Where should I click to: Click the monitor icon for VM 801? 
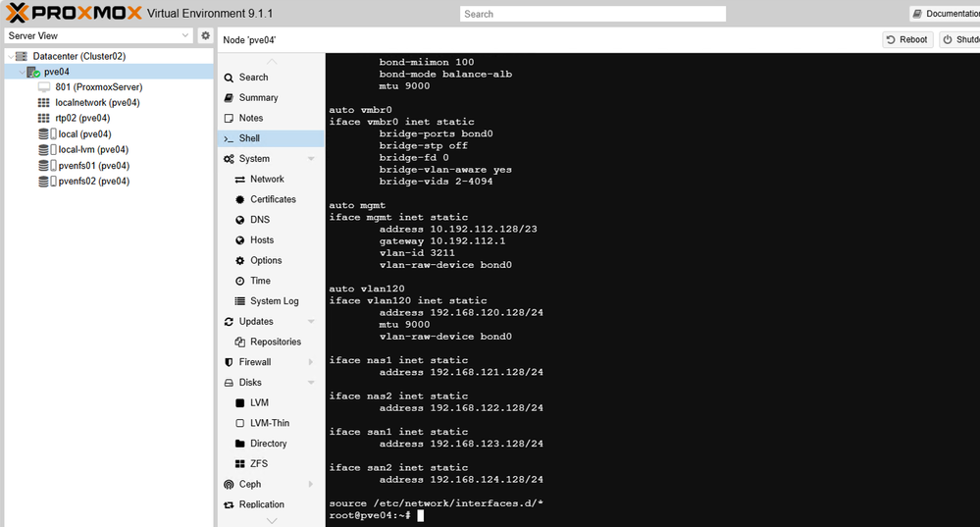(x=44, y=87)
